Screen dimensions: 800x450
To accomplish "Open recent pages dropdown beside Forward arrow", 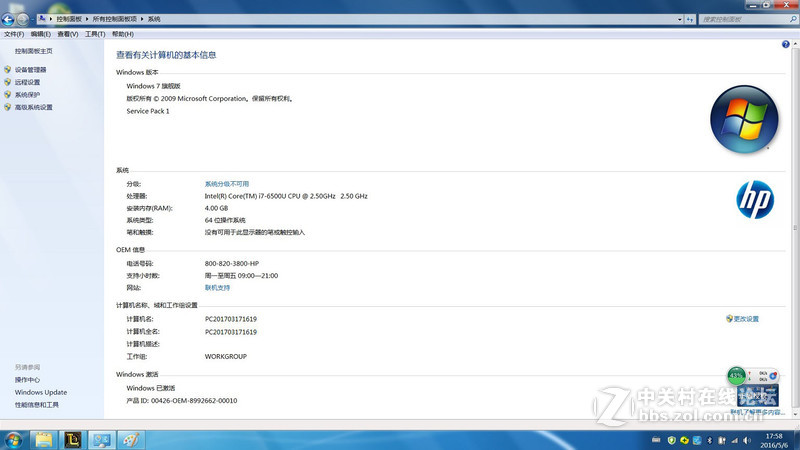I will click(x=32, y=19).
